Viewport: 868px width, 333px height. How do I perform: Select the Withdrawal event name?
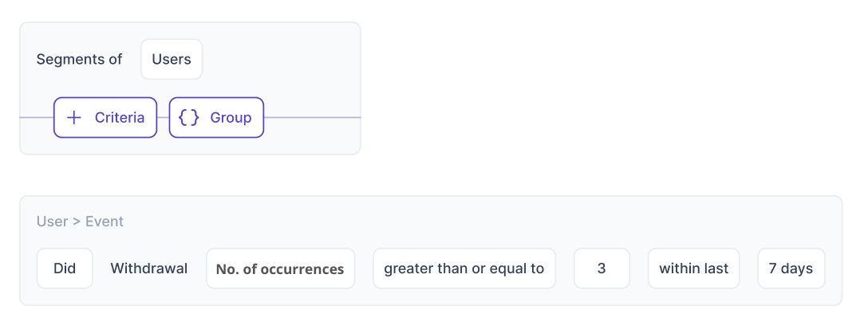point(149,268)
